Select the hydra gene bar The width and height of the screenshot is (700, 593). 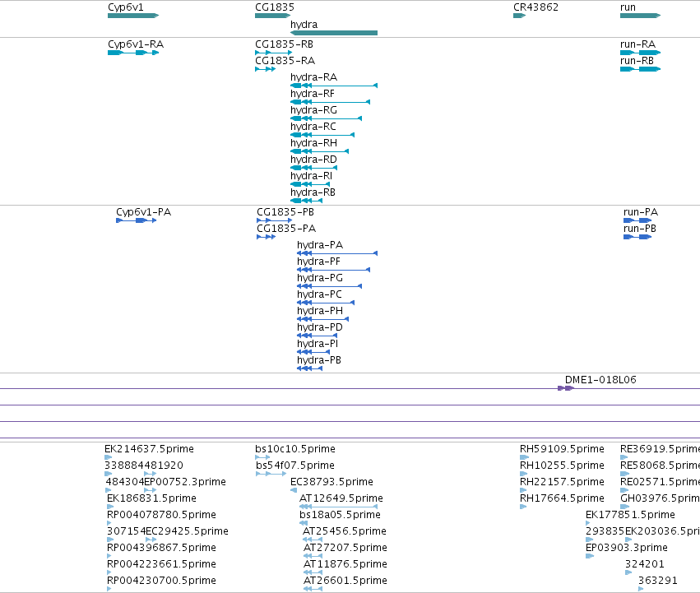point(334,33)
